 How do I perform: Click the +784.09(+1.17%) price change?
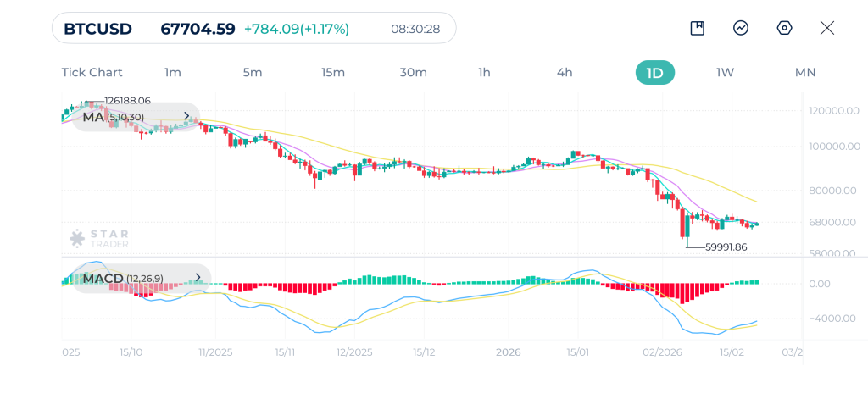[297, 29]
